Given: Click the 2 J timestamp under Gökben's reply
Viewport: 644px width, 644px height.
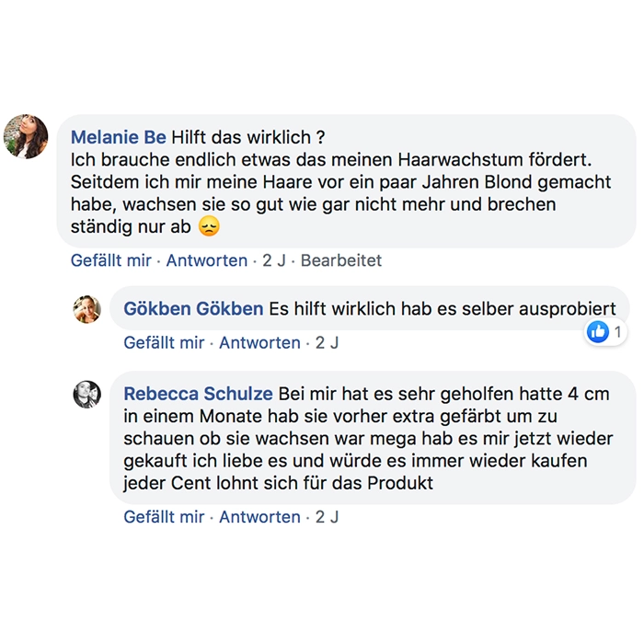Looking at the screenshot, I should click(327, 343).
